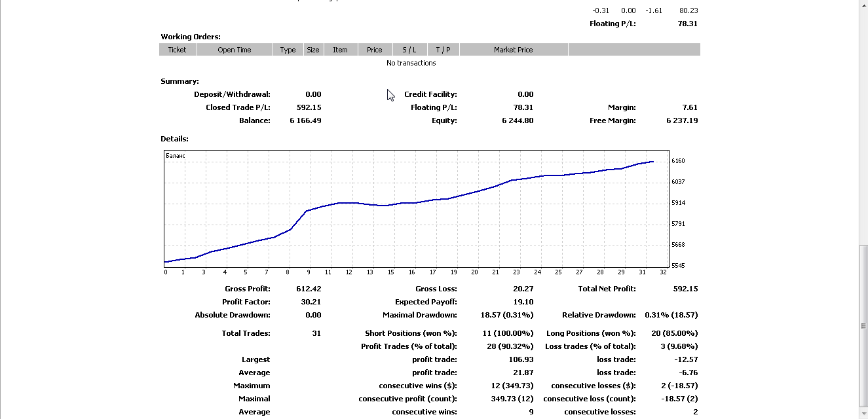Click the largest profit trade value 106.93
The image size is (868, 419).
[x=521, y=359]
